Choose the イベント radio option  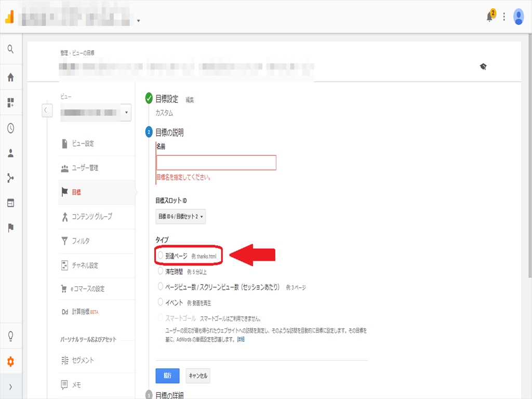[161, 302]
